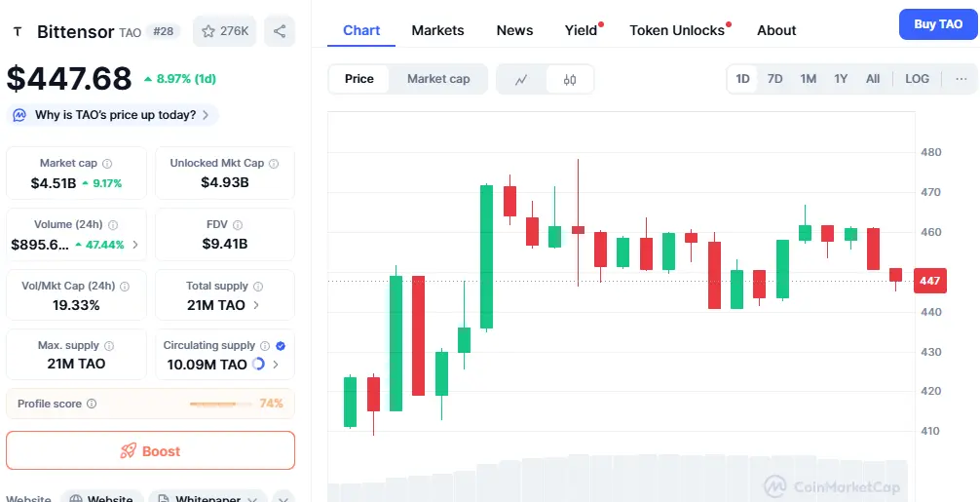
Task: Expand the Volume (24h) details arrow
Action: [x=134, y=245]
